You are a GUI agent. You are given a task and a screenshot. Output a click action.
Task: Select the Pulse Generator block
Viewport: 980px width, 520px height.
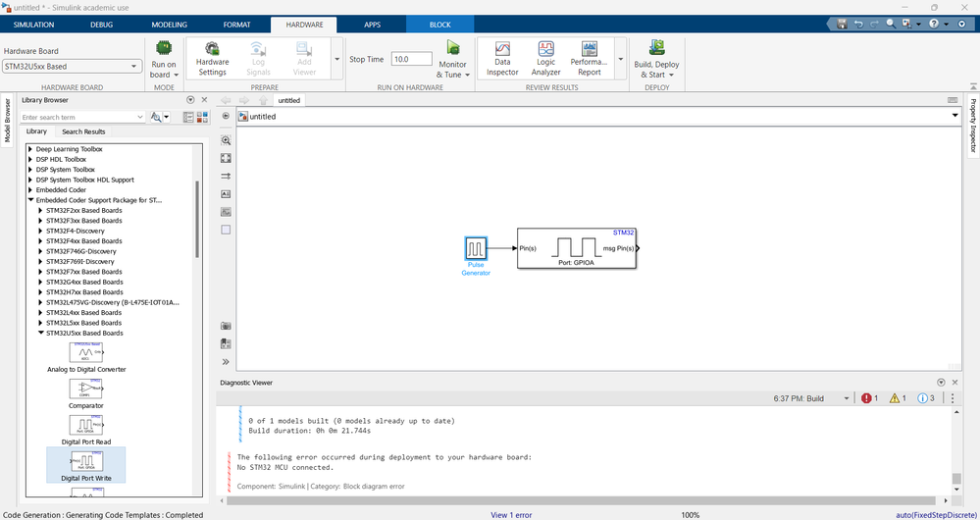[x=476, y=248]
